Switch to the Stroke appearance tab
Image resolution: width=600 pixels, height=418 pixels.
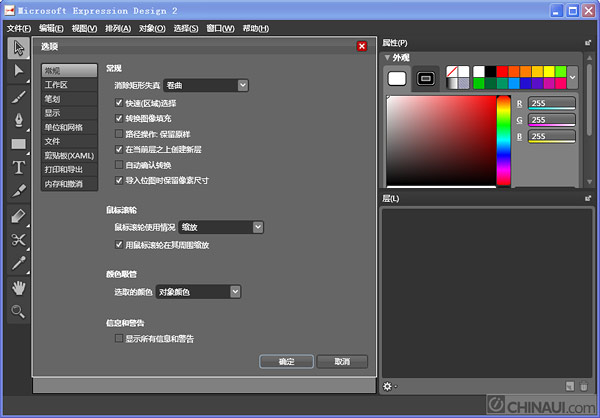(426, 78)
